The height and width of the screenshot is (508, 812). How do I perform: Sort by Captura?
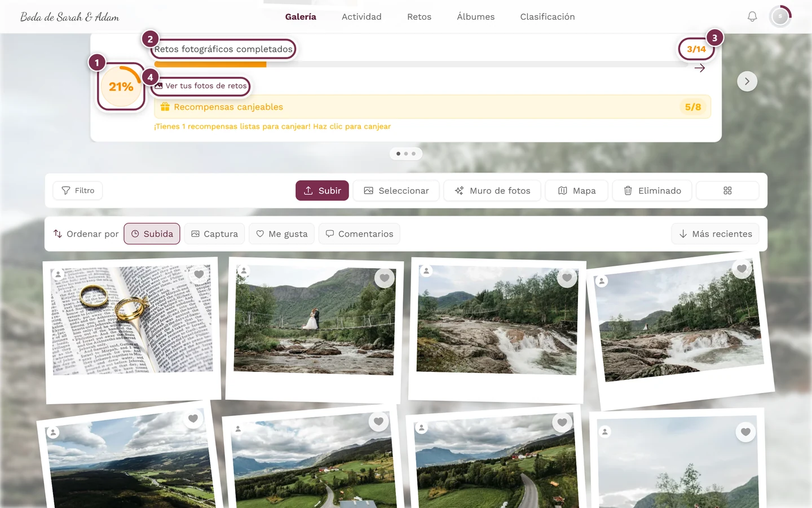click(214, 234)
